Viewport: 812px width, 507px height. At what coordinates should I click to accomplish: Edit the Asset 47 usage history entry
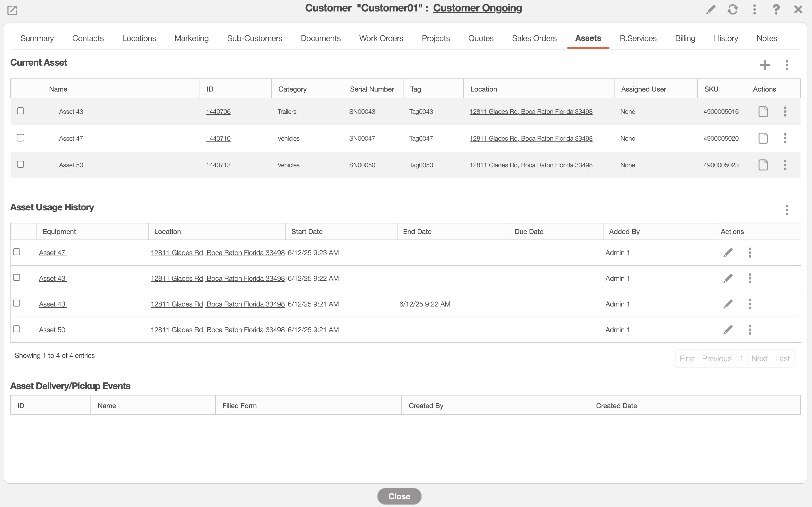coord(728,253)
